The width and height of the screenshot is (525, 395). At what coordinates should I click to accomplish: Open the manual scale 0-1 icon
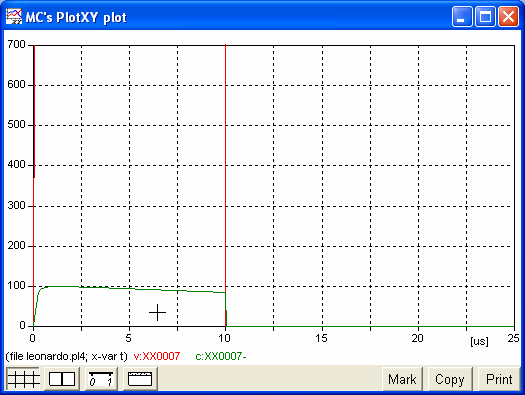(x=101, y=379)
